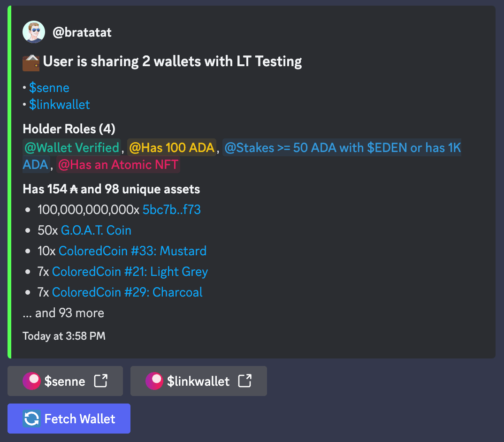Click the wallet emoji icon
This screenshot has width=504, height=442.
coord(31,62)
